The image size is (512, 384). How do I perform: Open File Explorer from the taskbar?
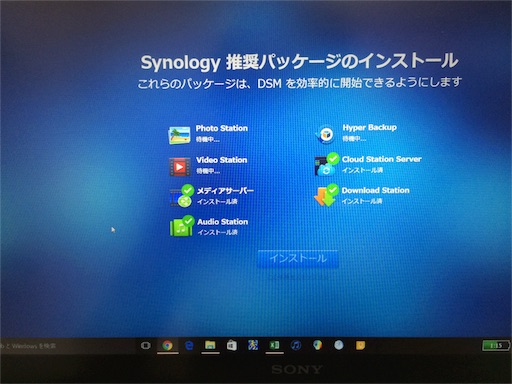pos(210,346)
